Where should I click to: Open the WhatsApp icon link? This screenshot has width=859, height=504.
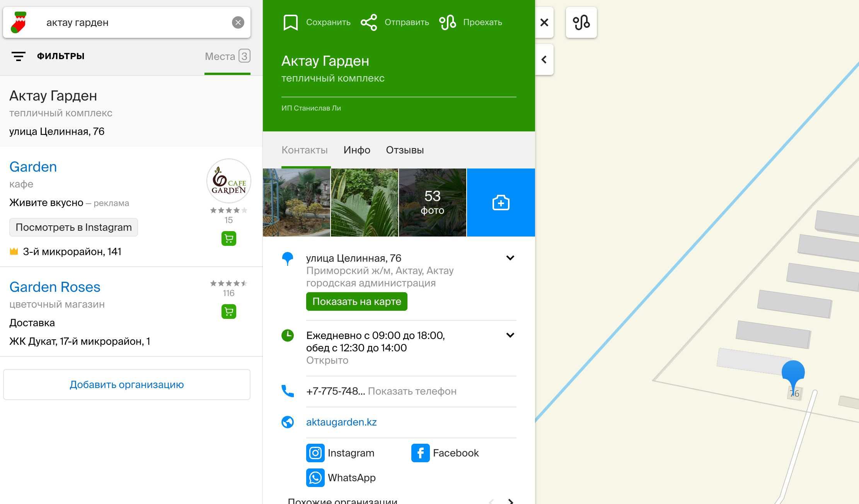[315, 478]
